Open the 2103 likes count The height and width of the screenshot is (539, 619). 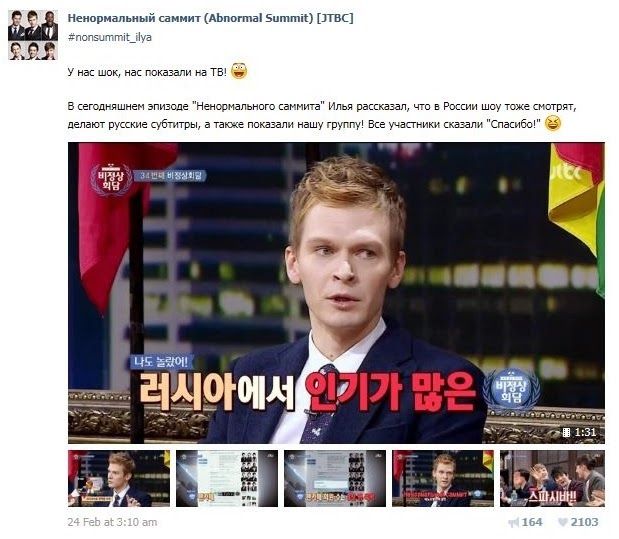[x=584, y=522]
